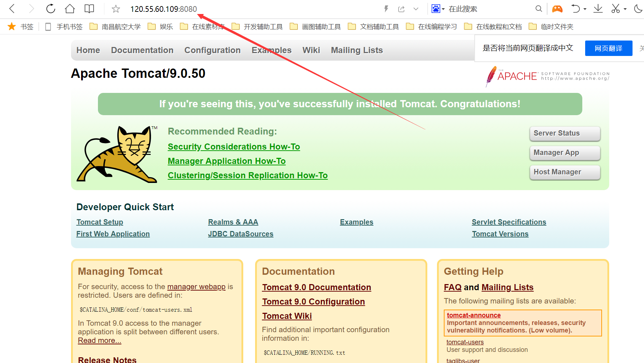Open the 娱乐 bookmark folder

pyautogui.click(x=161, y=27)
